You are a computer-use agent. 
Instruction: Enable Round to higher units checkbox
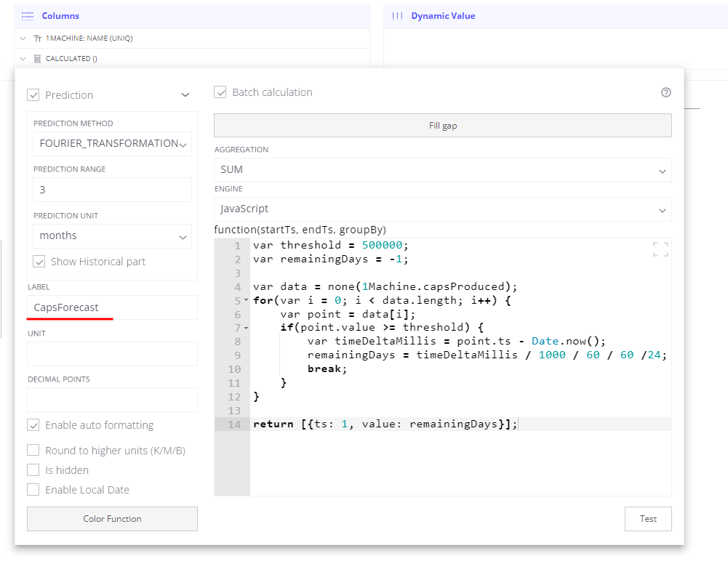click(33, 451)
